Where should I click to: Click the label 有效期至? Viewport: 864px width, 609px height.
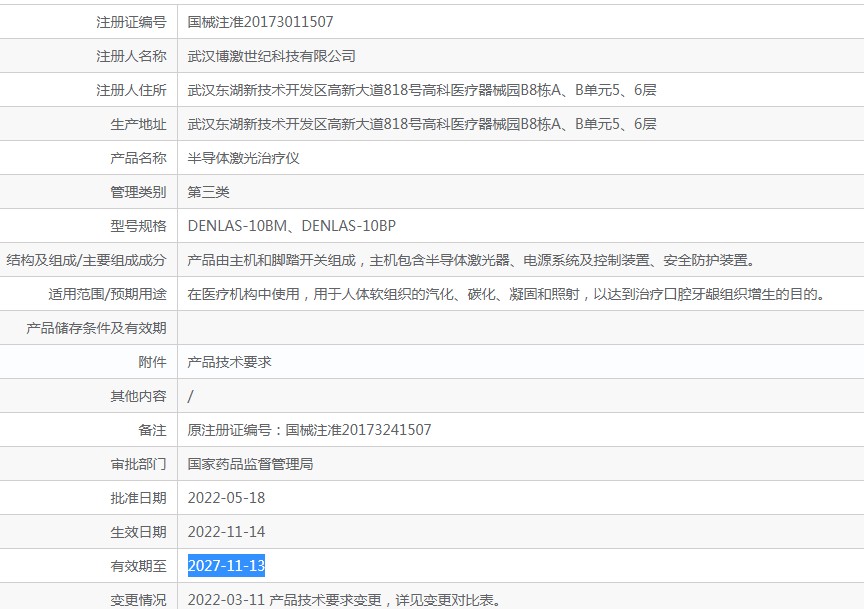click(x=138, y=566)
